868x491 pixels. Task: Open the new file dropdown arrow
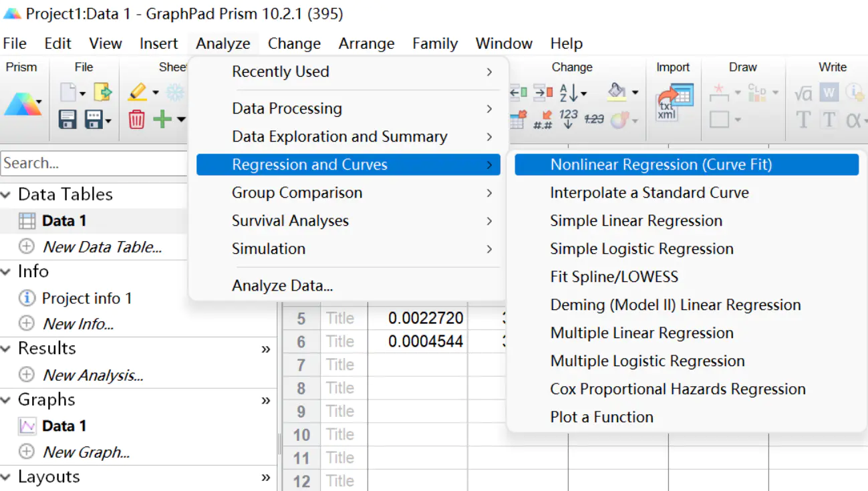[82, 94]
